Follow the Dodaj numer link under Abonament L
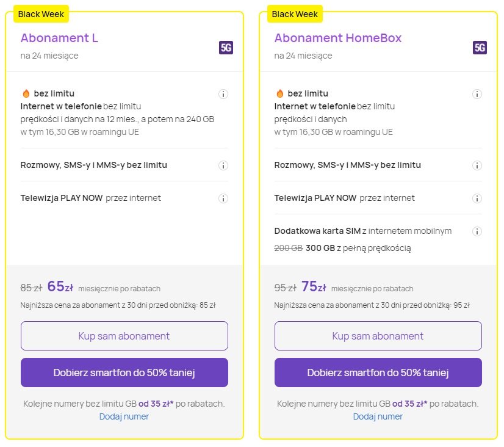The image size is (504, 447). tap(124, 416)
